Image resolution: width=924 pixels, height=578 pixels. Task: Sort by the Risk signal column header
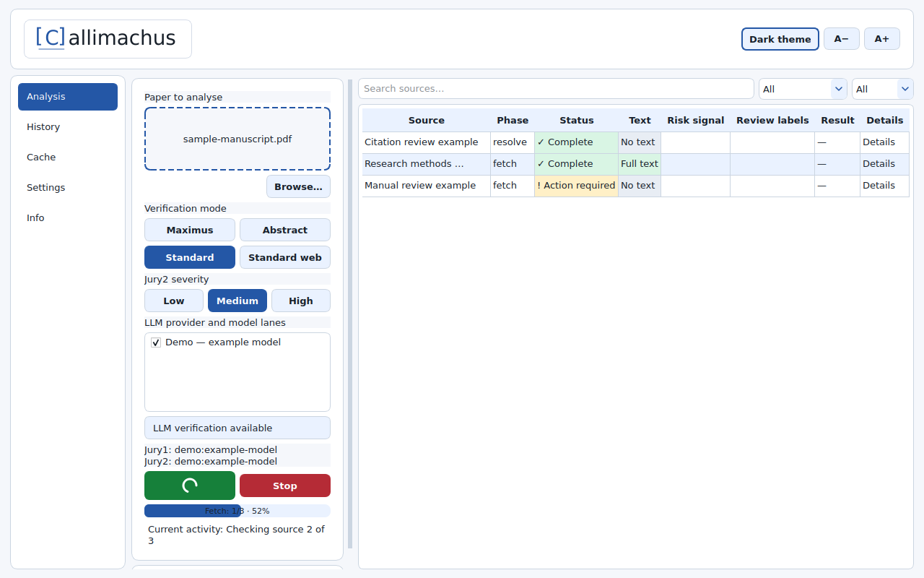(x=696, y=121)
